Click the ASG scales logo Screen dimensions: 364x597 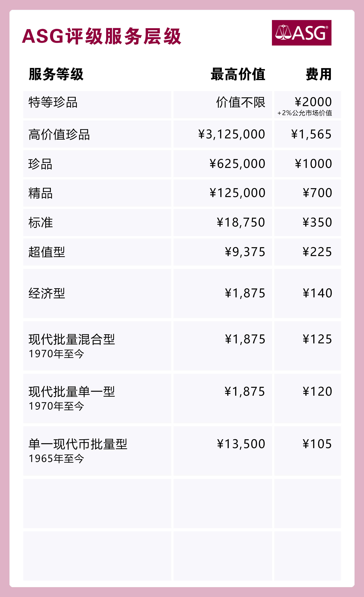(x=301, y=33)
